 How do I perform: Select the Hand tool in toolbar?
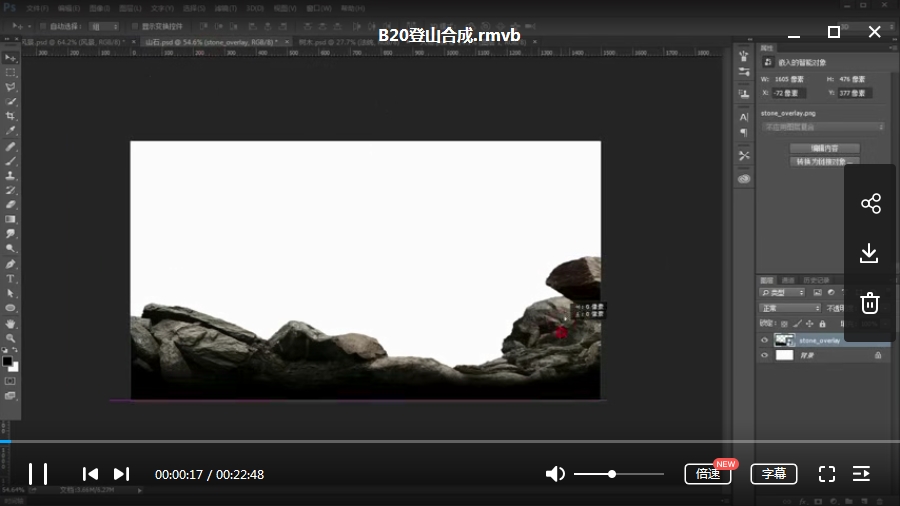pyautogui.click(x=11, y=323)
